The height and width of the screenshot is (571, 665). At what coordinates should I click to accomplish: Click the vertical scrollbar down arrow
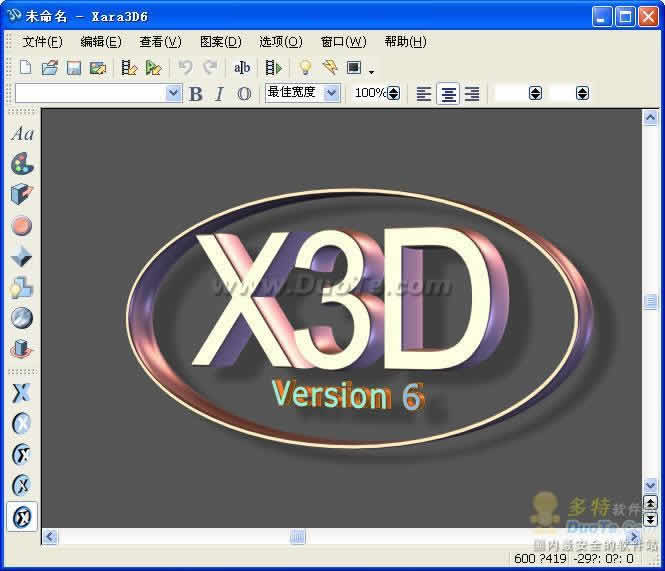(650, 484)
